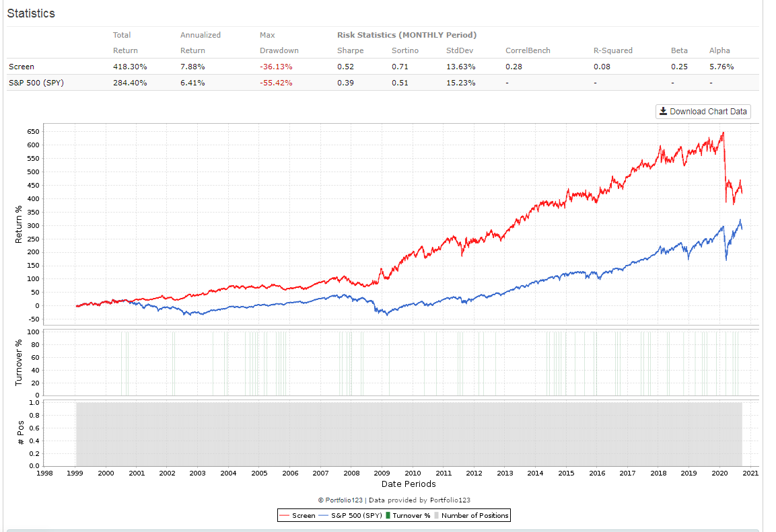Click Screen's 418.30% total return value

tap(130, 67)
